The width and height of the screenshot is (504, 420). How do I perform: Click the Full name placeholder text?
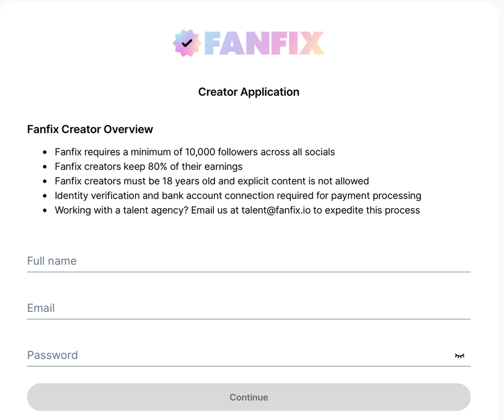pyautogui.click(x=51, y=261)
